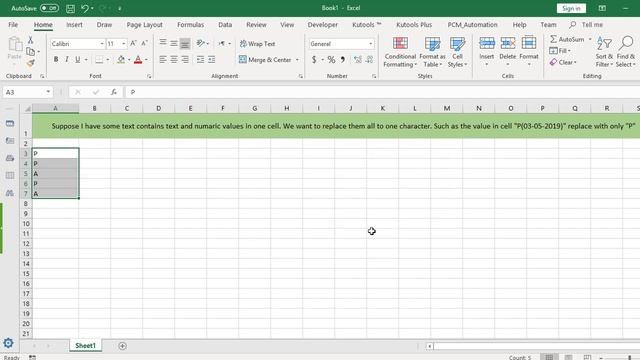Toggle Underline formatting
Viewport: 640px width, 360px height.
click(78, 60)
